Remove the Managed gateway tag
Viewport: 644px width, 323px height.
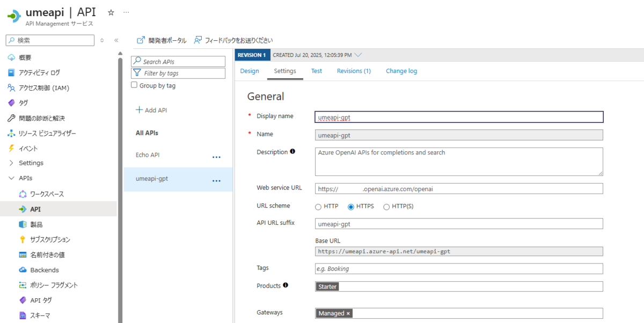coord(348,313)
